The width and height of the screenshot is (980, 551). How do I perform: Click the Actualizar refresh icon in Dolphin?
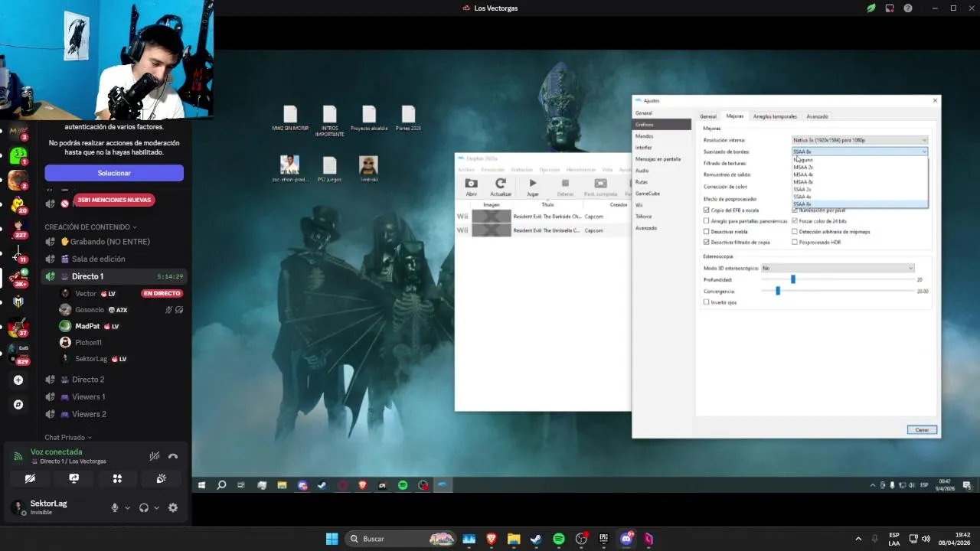pos(501,184)
